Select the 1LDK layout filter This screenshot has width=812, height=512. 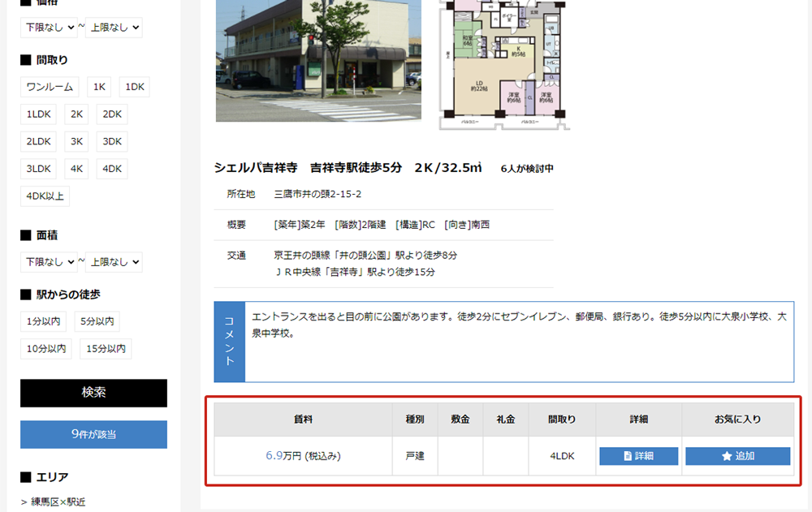point(38,114)
